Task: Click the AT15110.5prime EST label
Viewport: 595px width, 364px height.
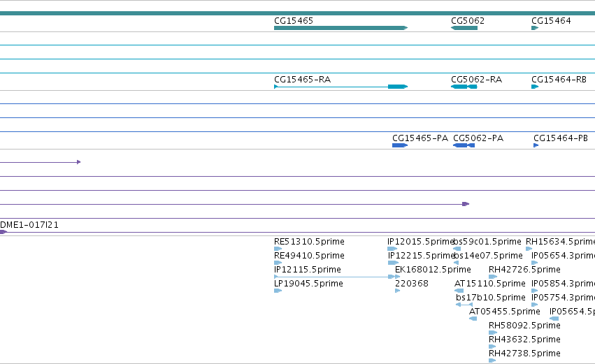Action: pos(490,284)
